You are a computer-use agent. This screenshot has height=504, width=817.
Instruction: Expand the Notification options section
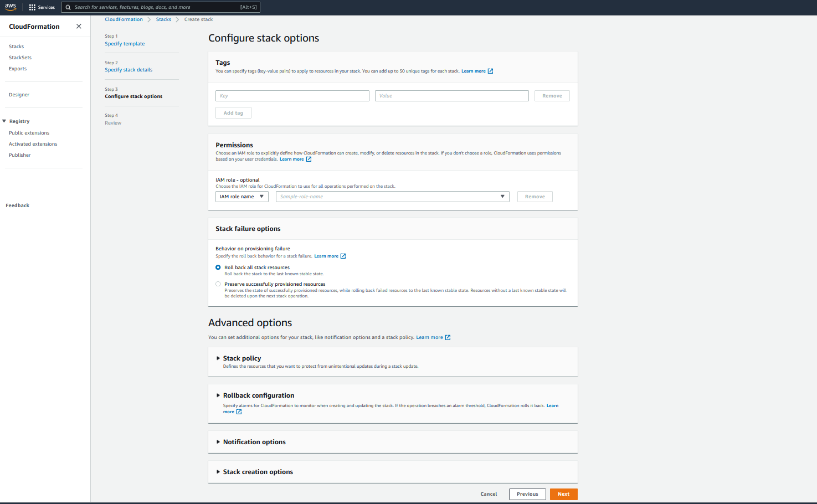(218, 442)
